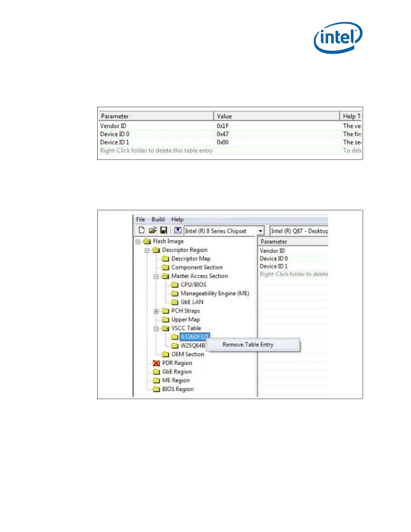The height and width of the screenshot is (532, 411).
Task: Select the W25Q64B entry under VSCC Table
Action: coord(193,346)
